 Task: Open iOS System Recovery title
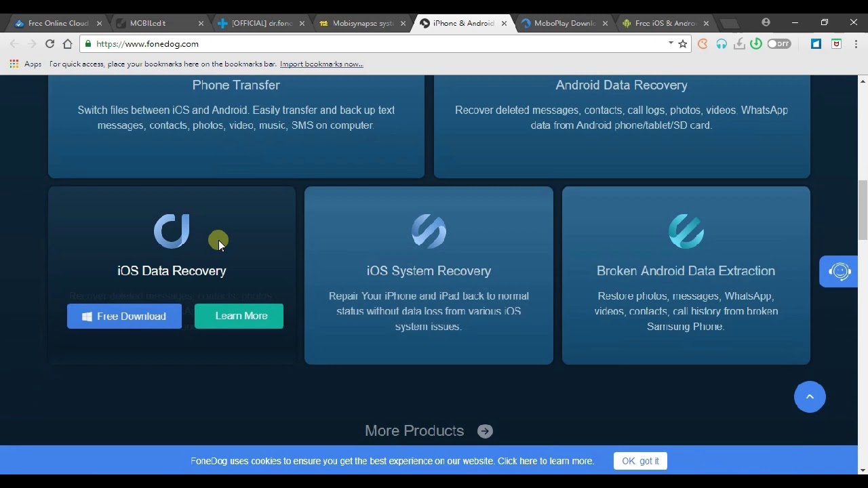tap(429, 270)
